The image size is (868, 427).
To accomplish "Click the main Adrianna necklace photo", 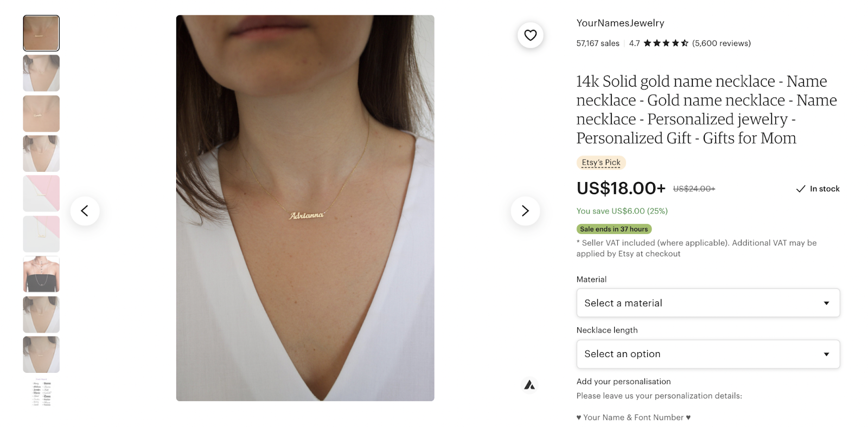I will 305,208.
